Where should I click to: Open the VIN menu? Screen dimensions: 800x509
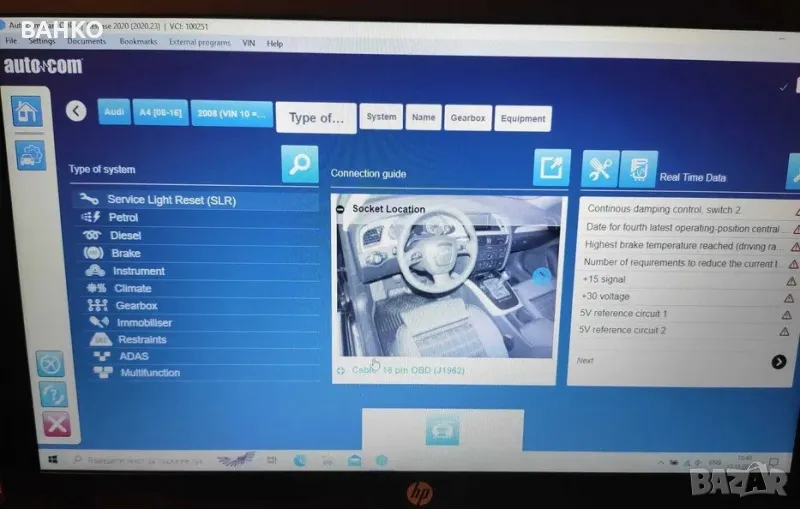click(x=248, y=43)
